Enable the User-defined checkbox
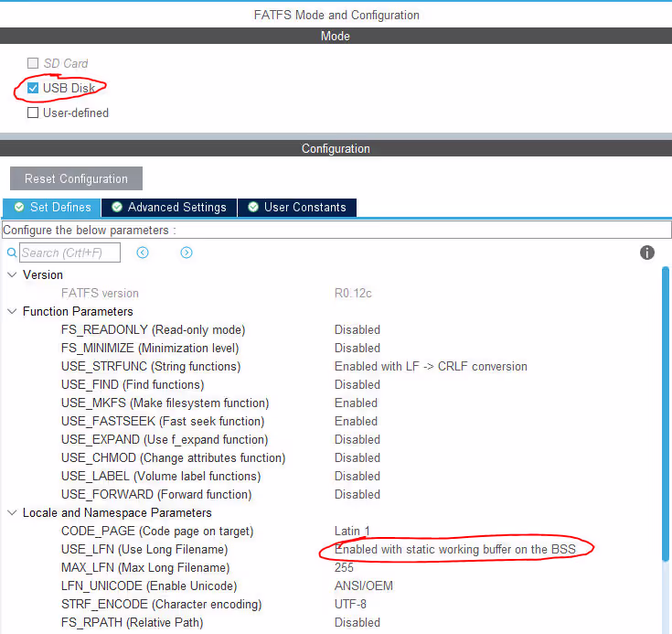The height and width of the screenshot is (634, 672). point(33,113)
